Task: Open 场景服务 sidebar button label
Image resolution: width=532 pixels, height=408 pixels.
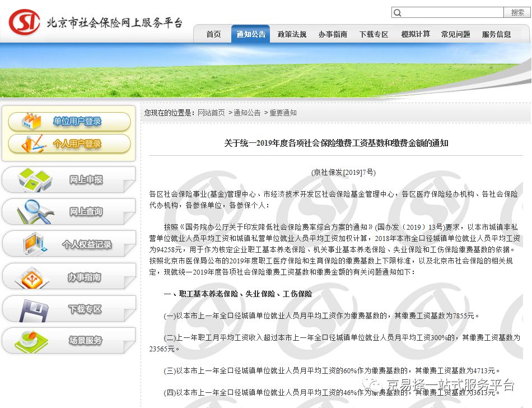Action: coord(85,340)
